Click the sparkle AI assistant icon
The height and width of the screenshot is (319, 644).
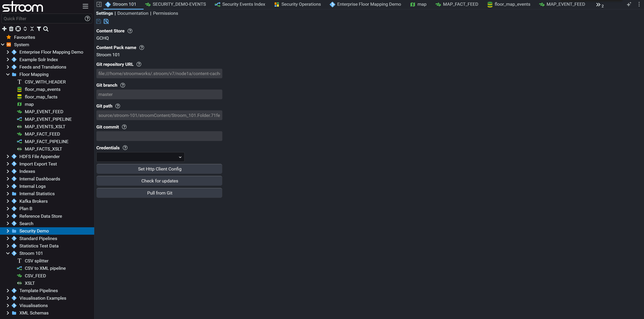[629, 4]
